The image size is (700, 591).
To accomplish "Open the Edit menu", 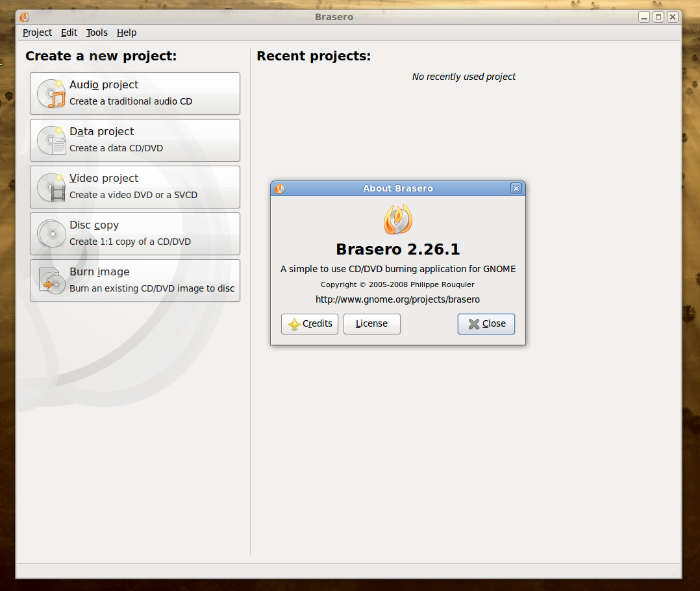I will 69,32.
